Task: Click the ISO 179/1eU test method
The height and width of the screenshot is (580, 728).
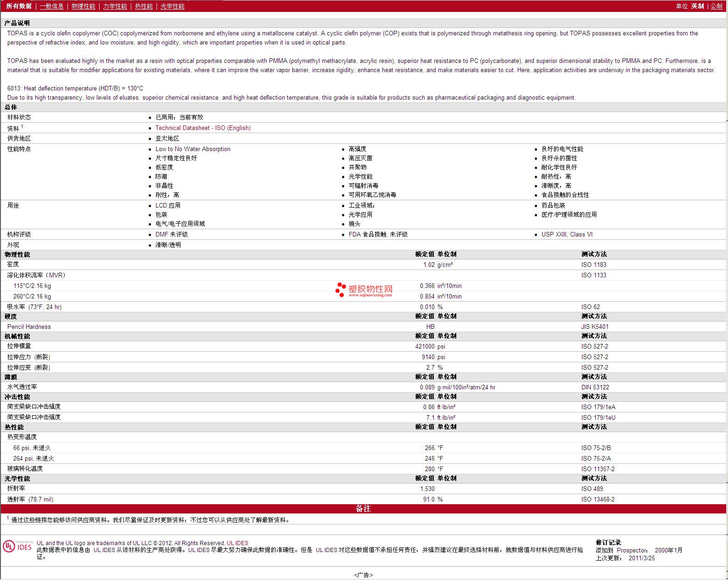Action: pos(598,417)
